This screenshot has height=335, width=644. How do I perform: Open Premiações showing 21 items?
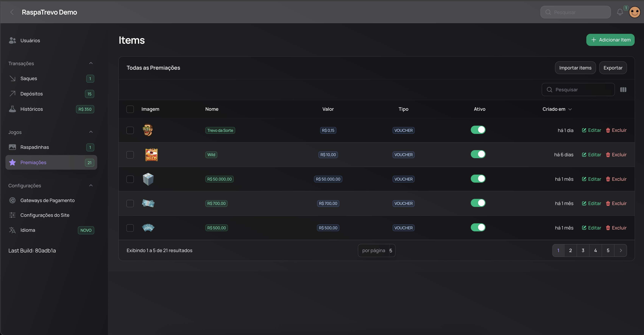tap(33, 162)
